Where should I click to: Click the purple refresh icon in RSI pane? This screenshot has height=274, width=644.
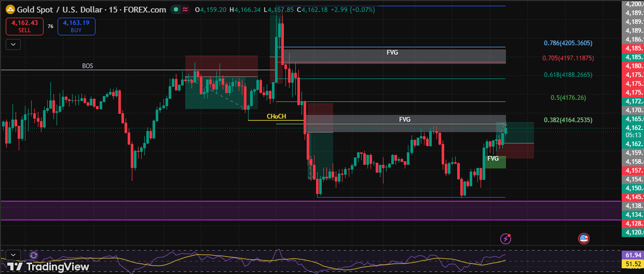[x=34, y=255]
